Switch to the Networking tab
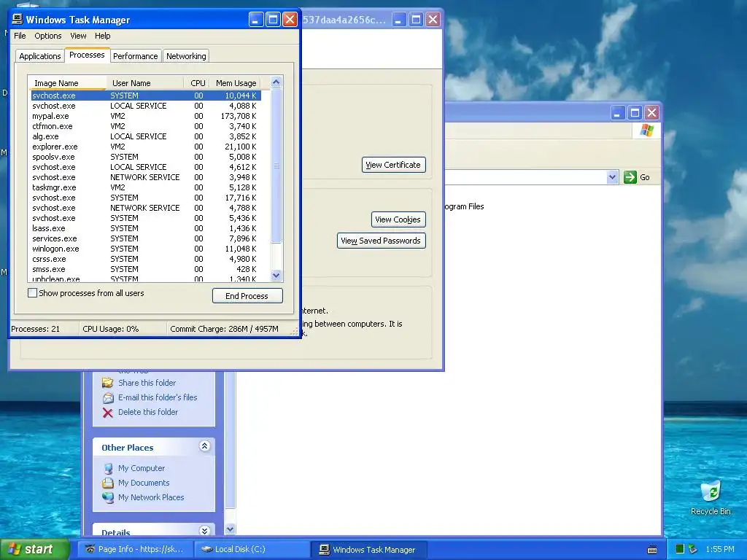The image size is (747, 560). [186, 56]
